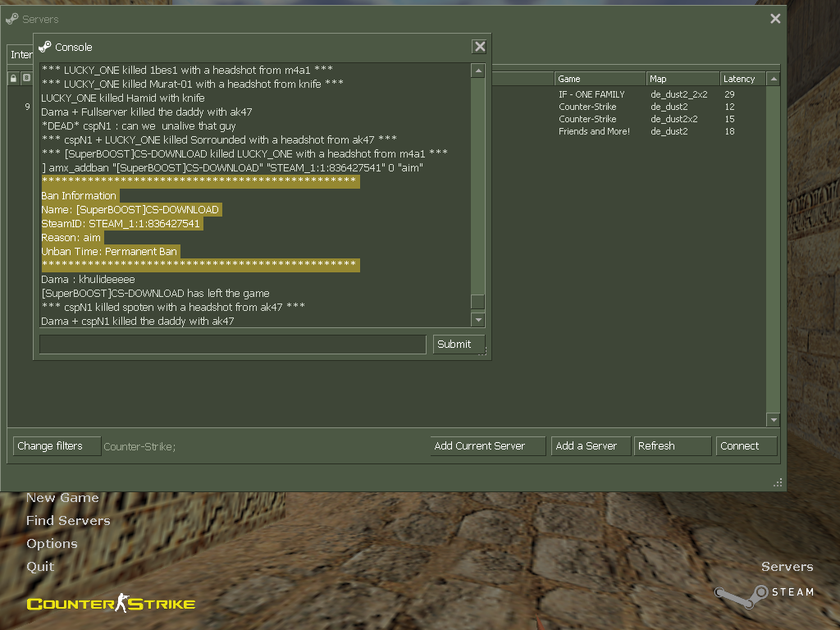Click the server list scroll down arrow

pyautogui.click(x=773, y=420)
